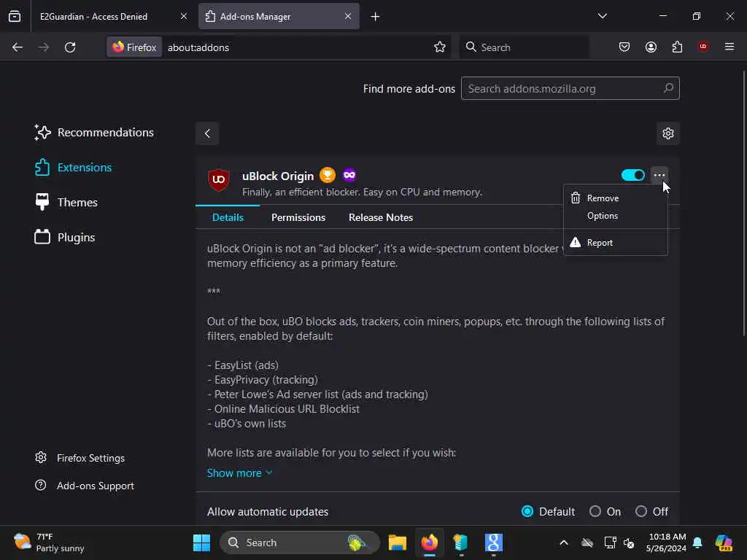Open the Pocket save icon
This screenshot has width=747, height=560.
[x=624, y=47]
